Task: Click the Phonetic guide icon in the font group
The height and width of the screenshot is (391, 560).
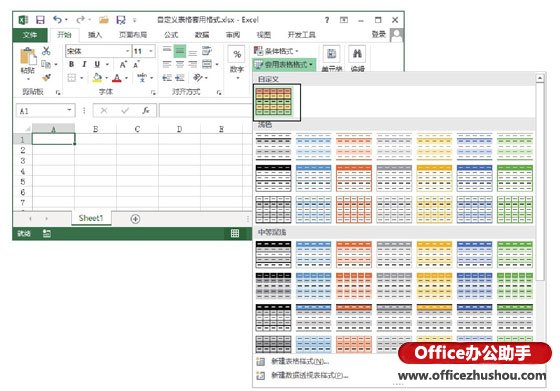Action: point(142,77)
